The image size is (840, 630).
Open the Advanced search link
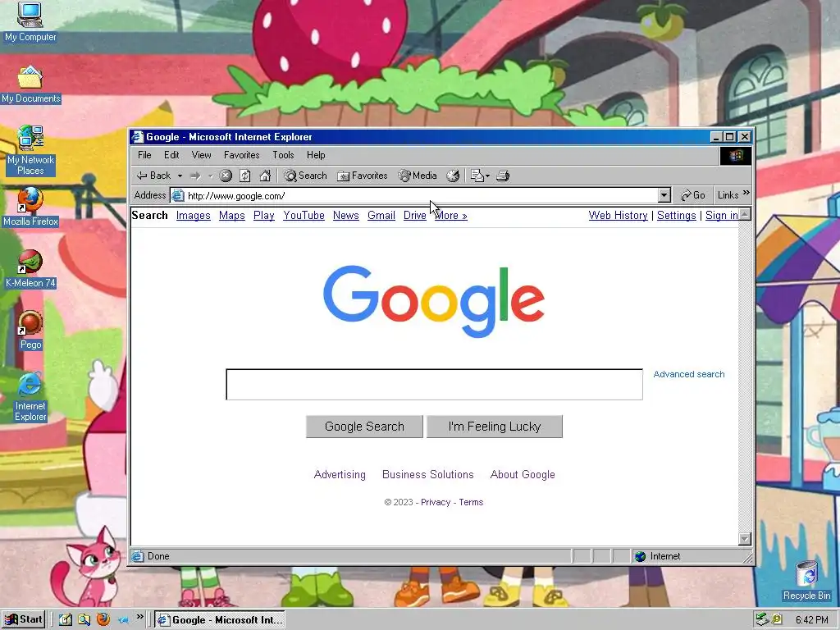(x=689, y=374)
